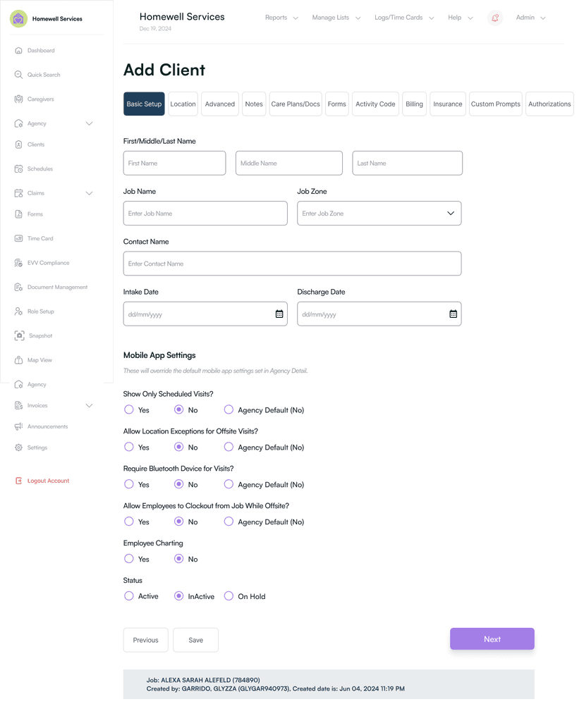This screenshot has width=584, height=728.
Task: Click the notification bell icon
Action: coord(495,18)
